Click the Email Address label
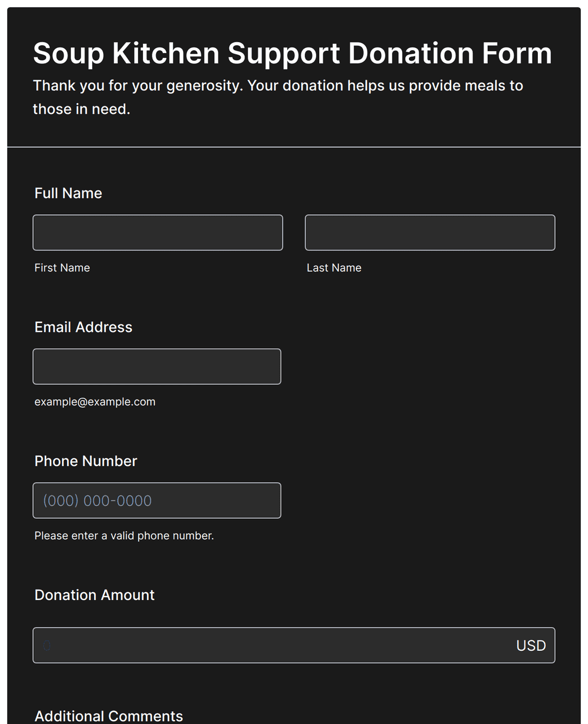 click(x=83, y=327)
